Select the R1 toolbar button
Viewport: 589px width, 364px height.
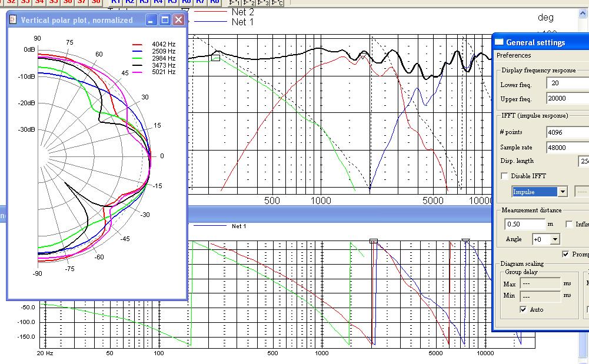pyautogui.click(x=115, y=2)
